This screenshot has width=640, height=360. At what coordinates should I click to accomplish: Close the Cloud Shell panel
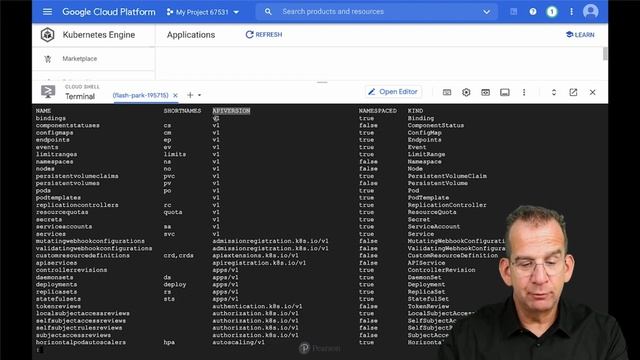(x=592, y=92)
